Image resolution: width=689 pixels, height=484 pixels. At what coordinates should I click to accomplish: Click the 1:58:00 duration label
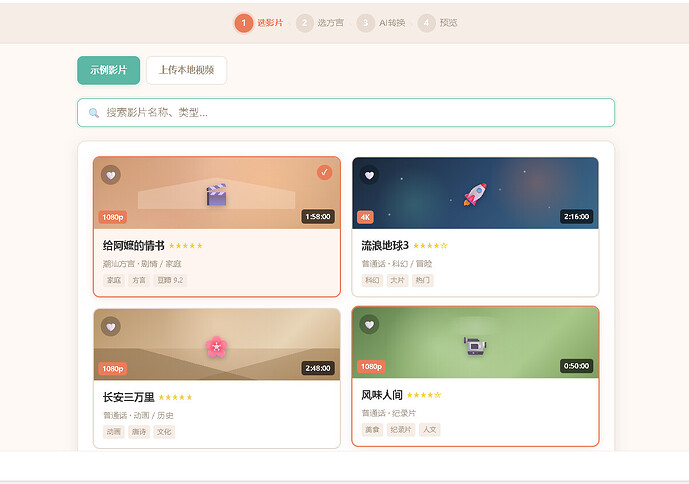click(318, 217)
